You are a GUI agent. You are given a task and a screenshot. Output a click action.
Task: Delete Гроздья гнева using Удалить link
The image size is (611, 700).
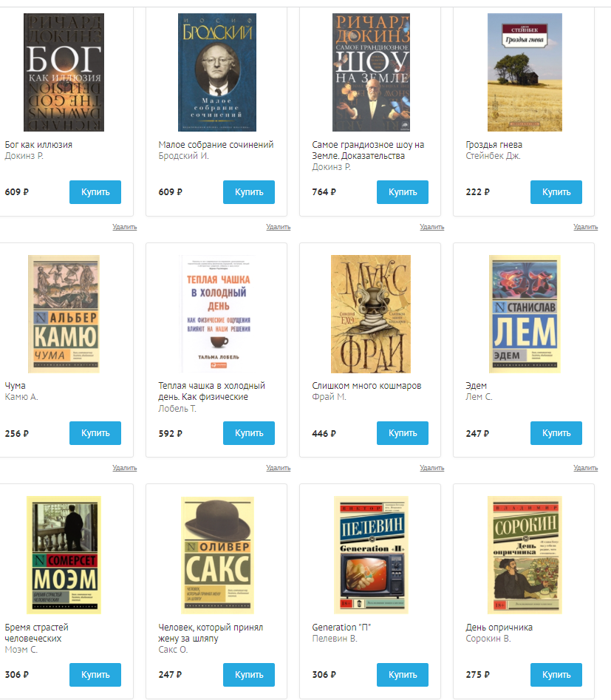pyautogui.click(x=586, y=227)
